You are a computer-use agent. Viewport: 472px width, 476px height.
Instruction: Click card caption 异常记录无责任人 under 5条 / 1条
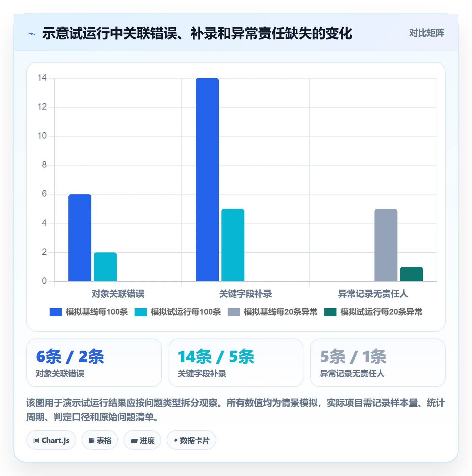(x=352, y=374)
